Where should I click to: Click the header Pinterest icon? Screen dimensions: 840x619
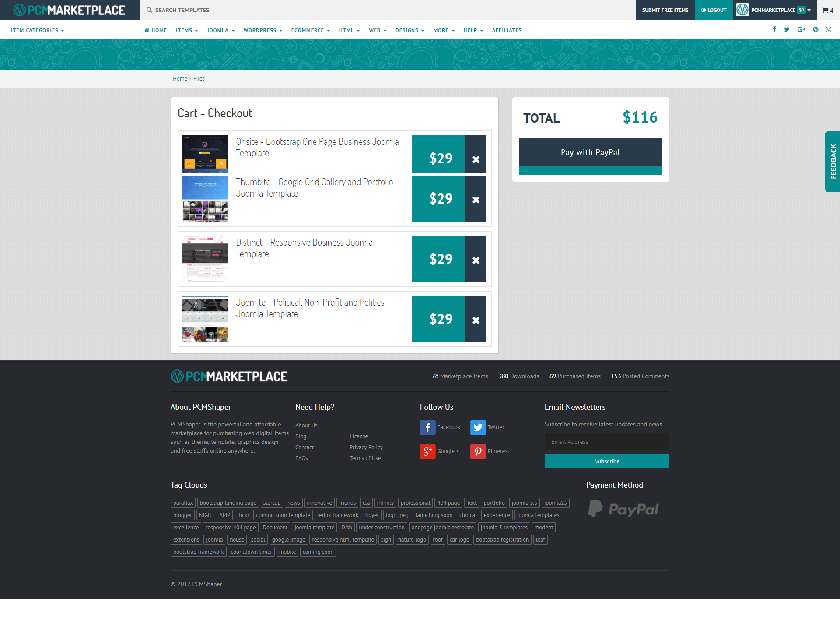815,29
